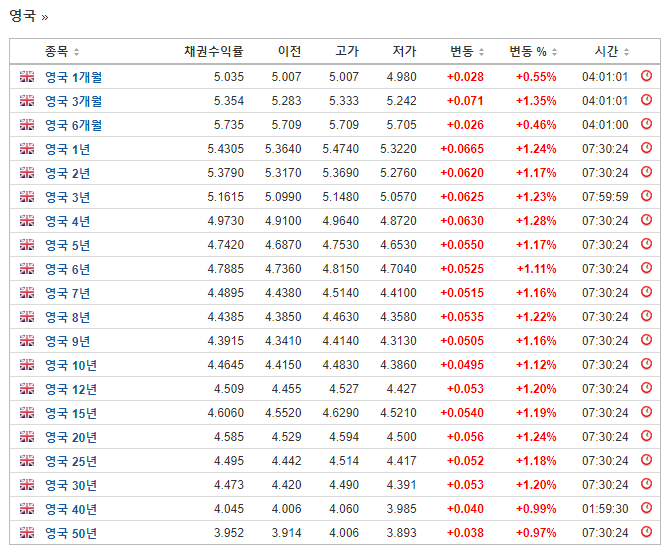Viewport: 669px width, 552px height.
Task: Click the clock icon in 영국 25년 row
Action: [646, 460]
